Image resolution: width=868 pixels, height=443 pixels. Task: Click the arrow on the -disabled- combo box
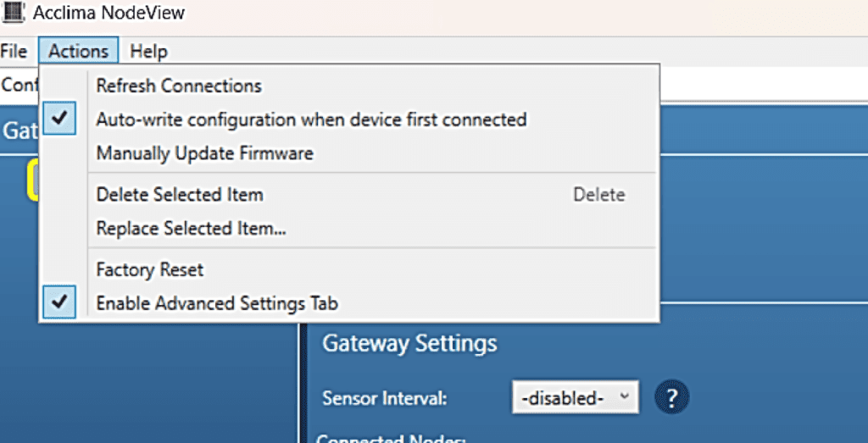click(625, 396)
